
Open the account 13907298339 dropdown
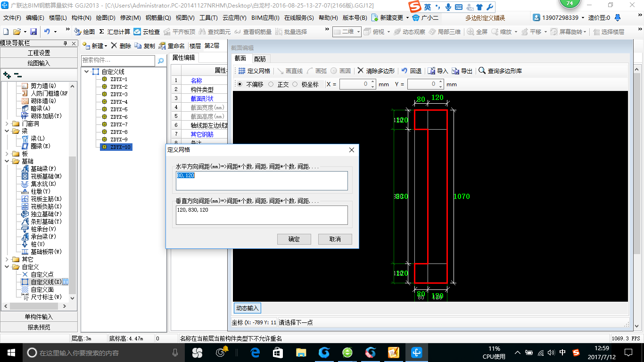click(x=583, y=18)
